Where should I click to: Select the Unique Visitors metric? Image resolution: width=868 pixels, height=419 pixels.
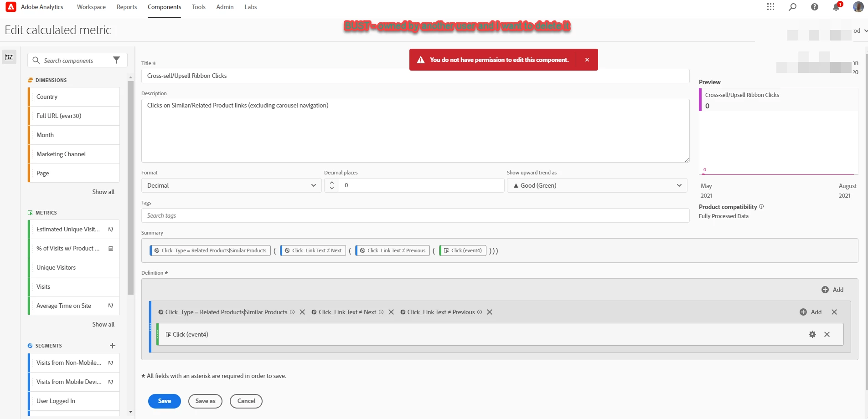click(x=74, y=267)
